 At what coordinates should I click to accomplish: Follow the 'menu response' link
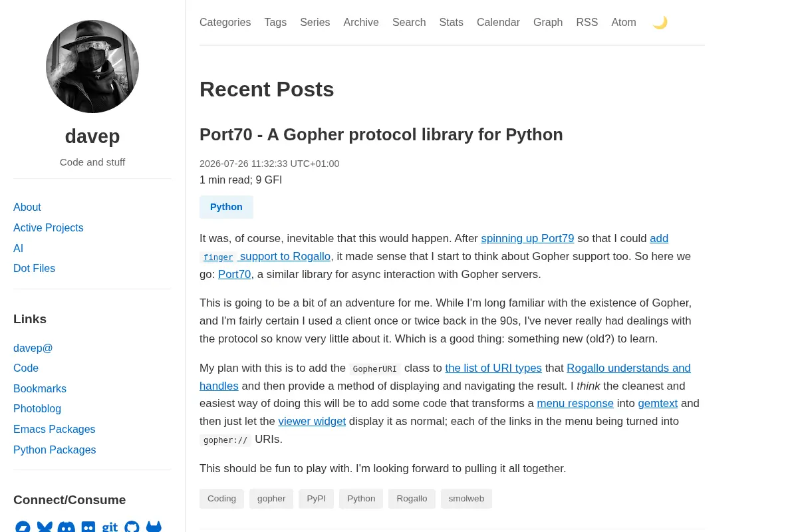575,403
